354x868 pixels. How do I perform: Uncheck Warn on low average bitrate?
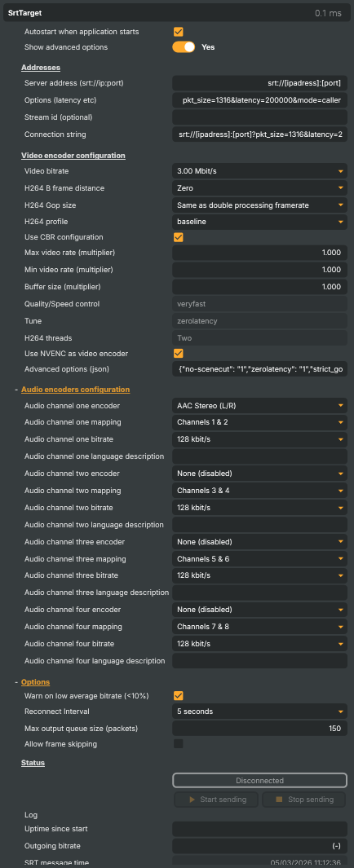[x=179, y=696]
